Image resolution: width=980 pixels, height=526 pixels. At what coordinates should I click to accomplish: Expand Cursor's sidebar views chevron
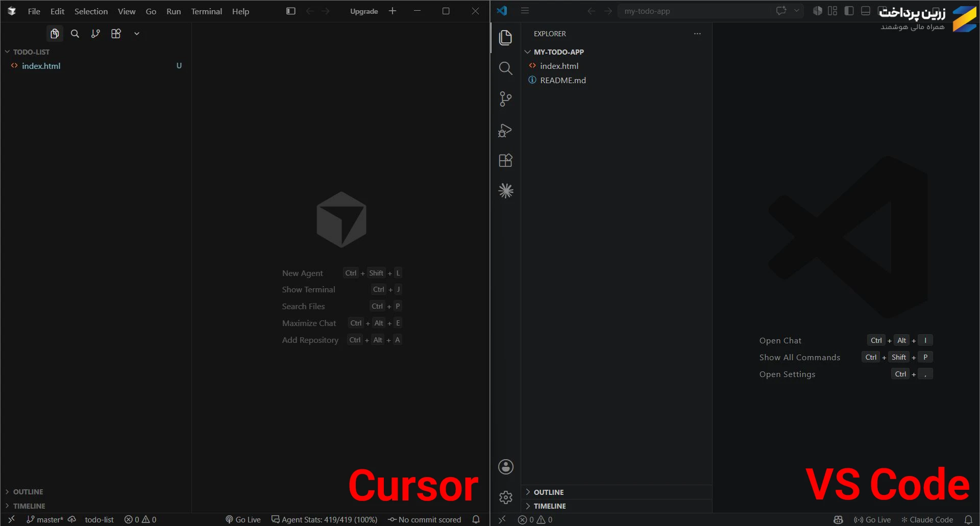click(x=137, y=34)
